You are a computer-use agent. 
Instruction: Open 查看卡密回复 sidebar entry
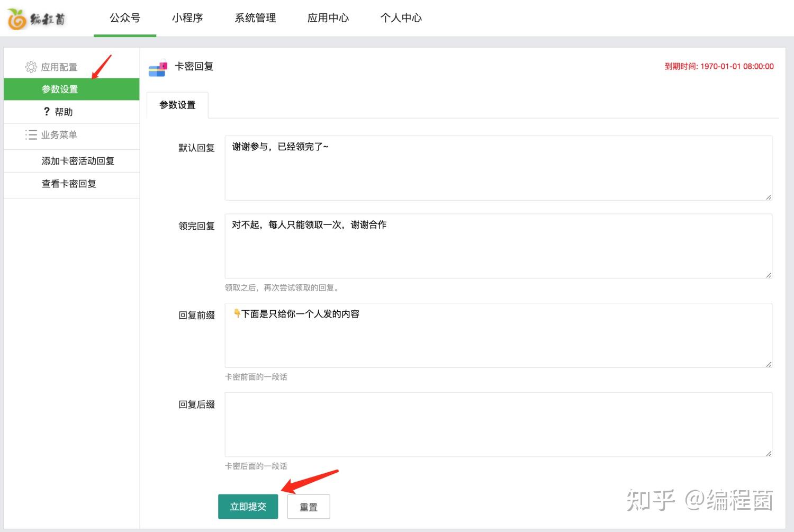click(69, 184)
